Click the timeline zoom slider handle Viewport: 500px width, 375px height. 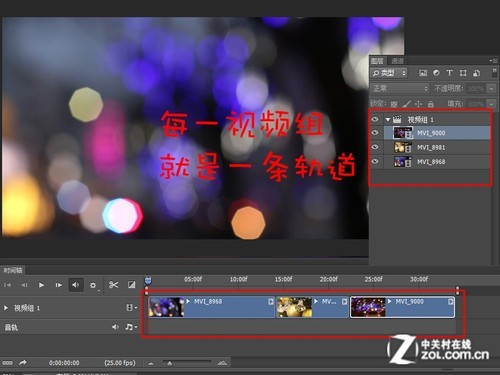point(170,363)
